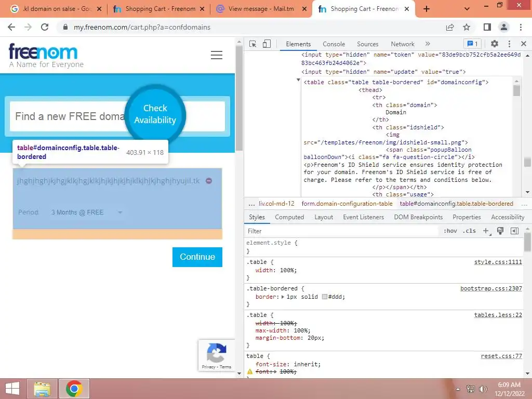Click the issues counter badge in DevTools
The width and height of the screenshot is (532, 399).
click(472, 44)
